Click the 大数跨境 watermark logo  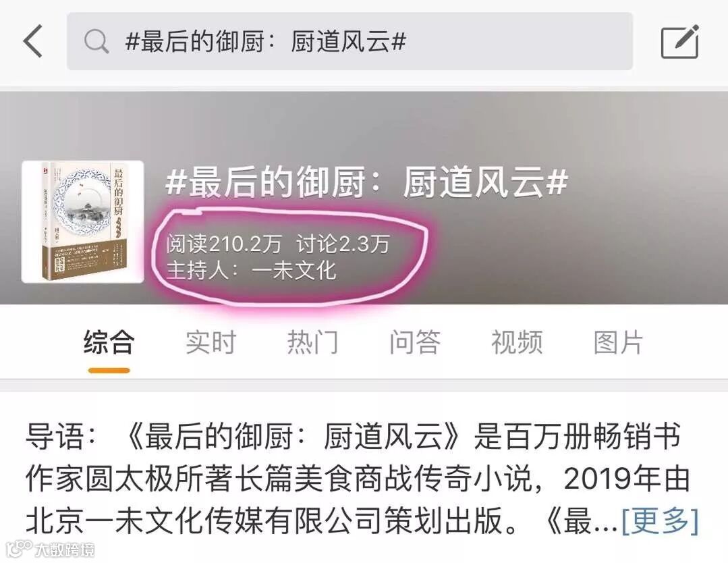tap(51, 549)
